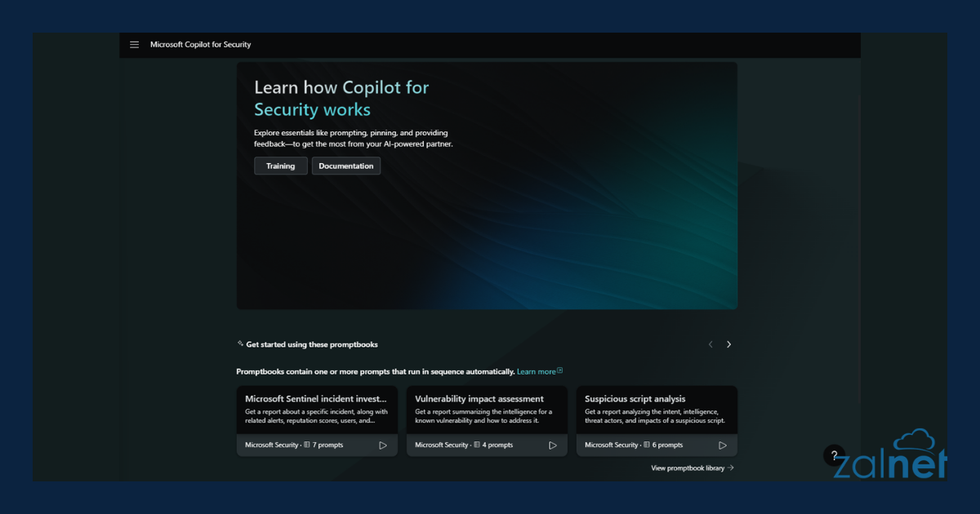Viewport: 980px width, 514px height.
Task: Run the Vulnerability impact assessment promptbook
Action: point(553,445)
